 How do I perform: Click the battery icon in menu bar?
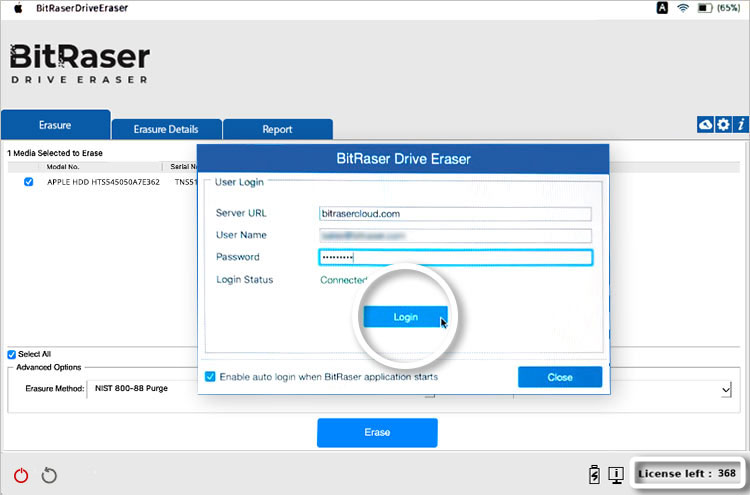click(705, 8)
